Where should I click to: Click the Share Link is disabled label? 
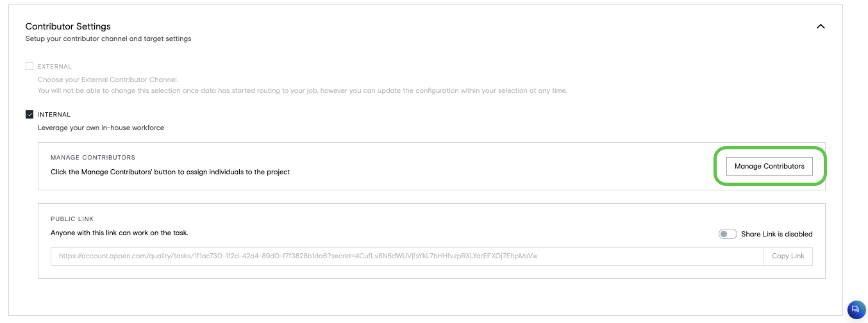pos(777,234)
